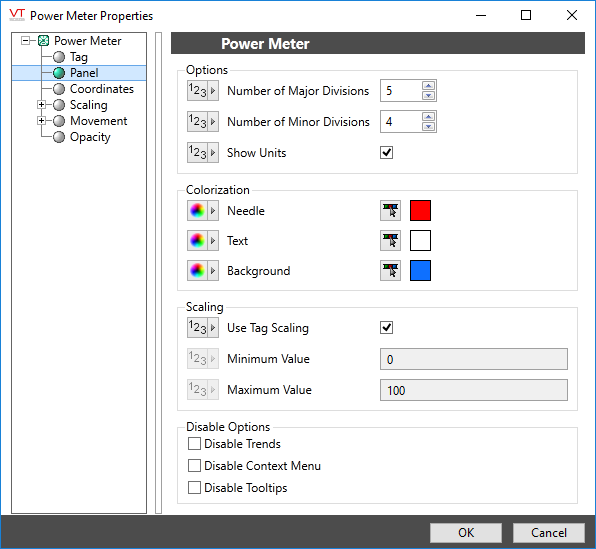This screenshot has width=596, height=549.
Task: Click the 123 data source icon for Show Units
Action: click(x=203, y=152)
